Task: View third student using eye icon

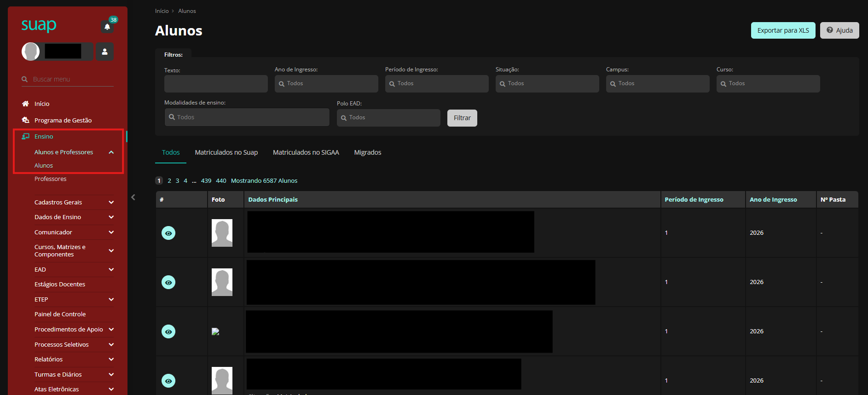Action: point(168,331)
